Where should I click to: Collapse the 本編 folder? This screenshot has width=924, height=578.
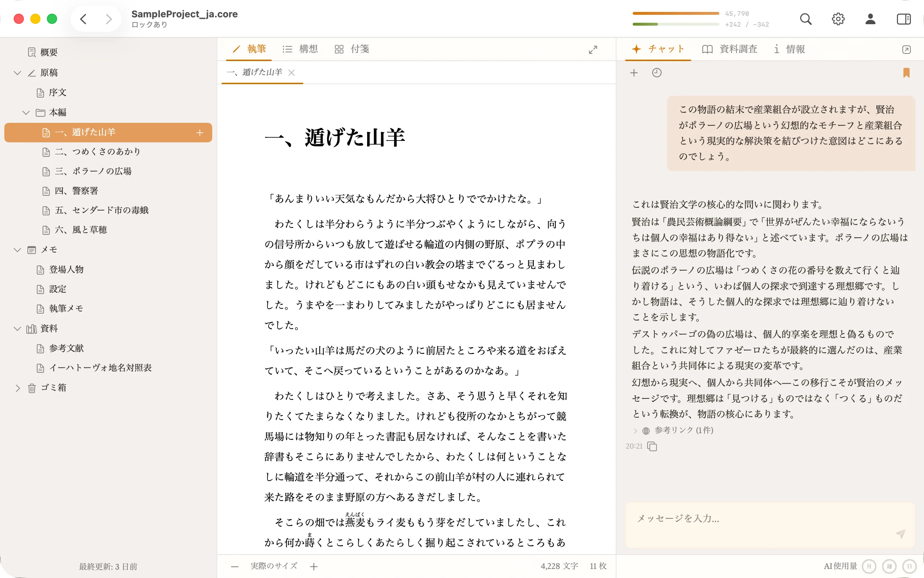point(26,112)
